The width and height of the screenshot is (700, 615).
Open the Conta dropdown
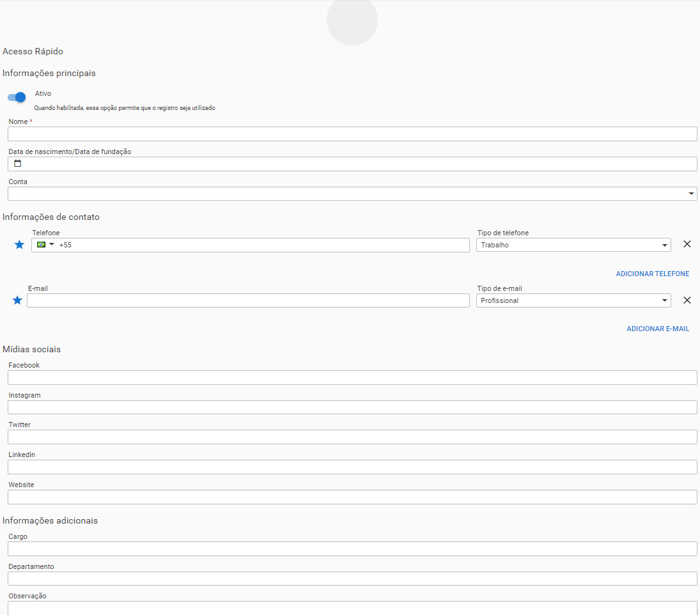352,194
